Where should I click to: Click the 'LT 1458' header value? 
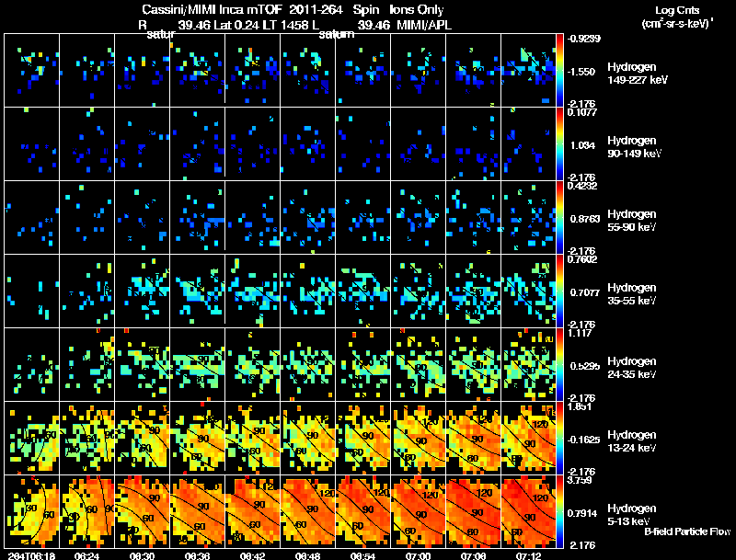click(285, 25)
